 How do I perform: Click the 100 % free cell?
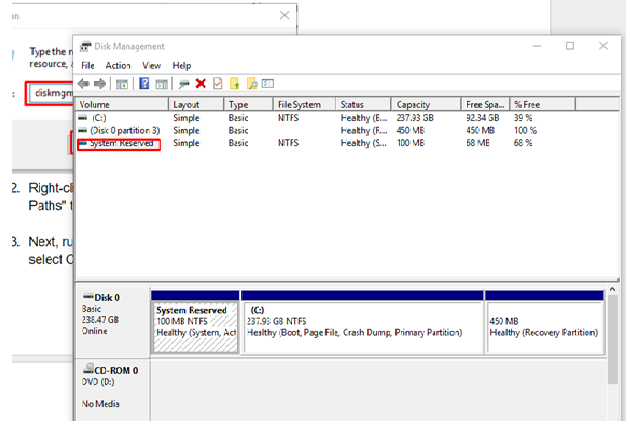coord(525,130)
